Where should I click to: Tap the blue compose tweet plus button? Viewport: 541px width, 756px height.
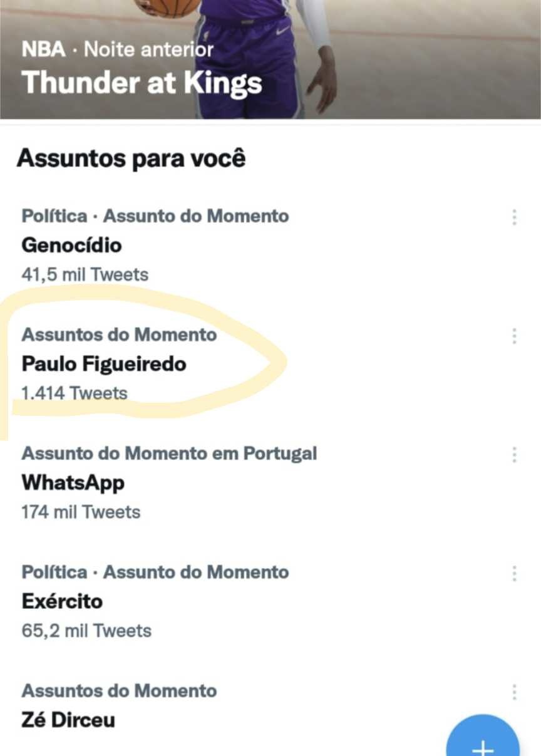click(x=483, y=739)
